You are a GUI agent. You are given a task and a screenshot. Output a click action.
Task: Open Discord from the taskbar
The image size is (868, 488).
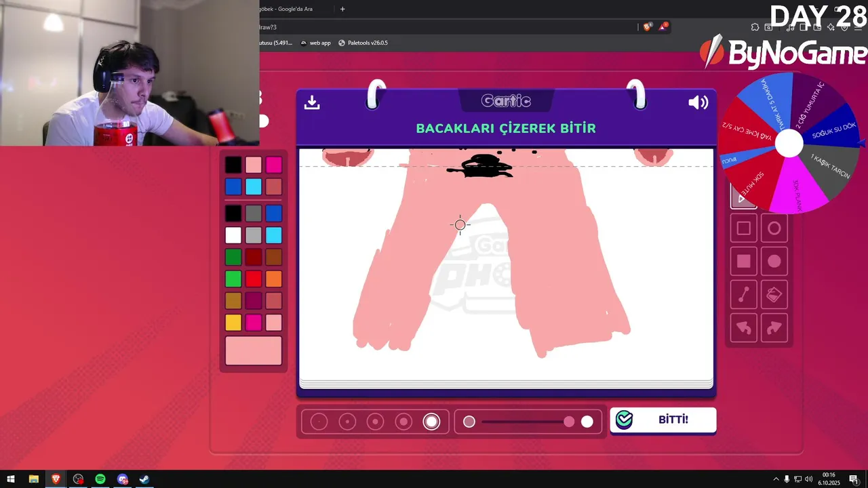point(122,479)
